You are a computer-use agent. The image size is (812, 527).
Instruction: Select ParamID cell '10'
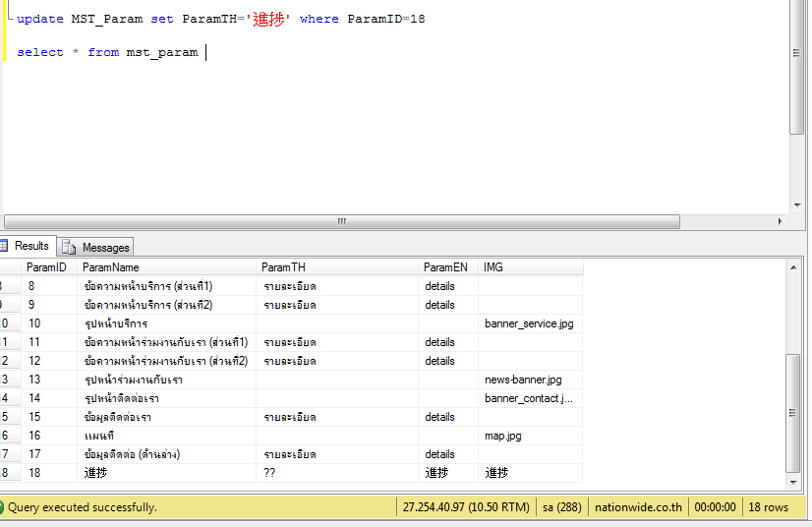point(49,323)
